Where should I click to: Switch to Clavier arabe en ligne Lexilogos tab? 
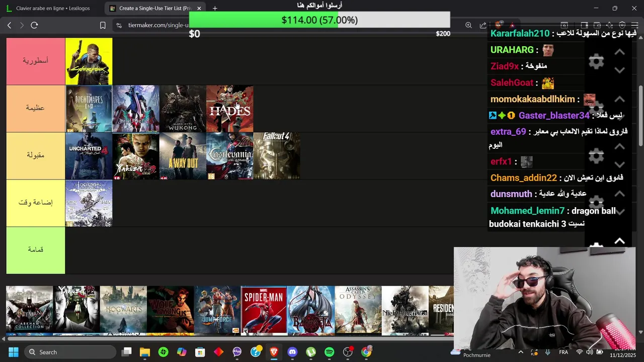(x=53, y=8)
